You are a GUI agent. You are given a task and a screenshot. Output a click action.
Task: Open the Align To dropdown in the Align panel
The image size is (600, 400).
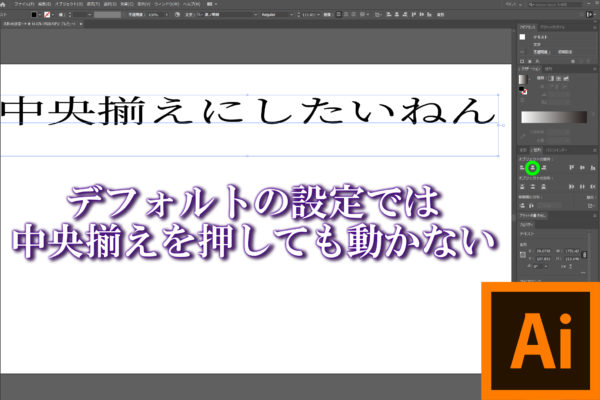(x=591, y=206)
